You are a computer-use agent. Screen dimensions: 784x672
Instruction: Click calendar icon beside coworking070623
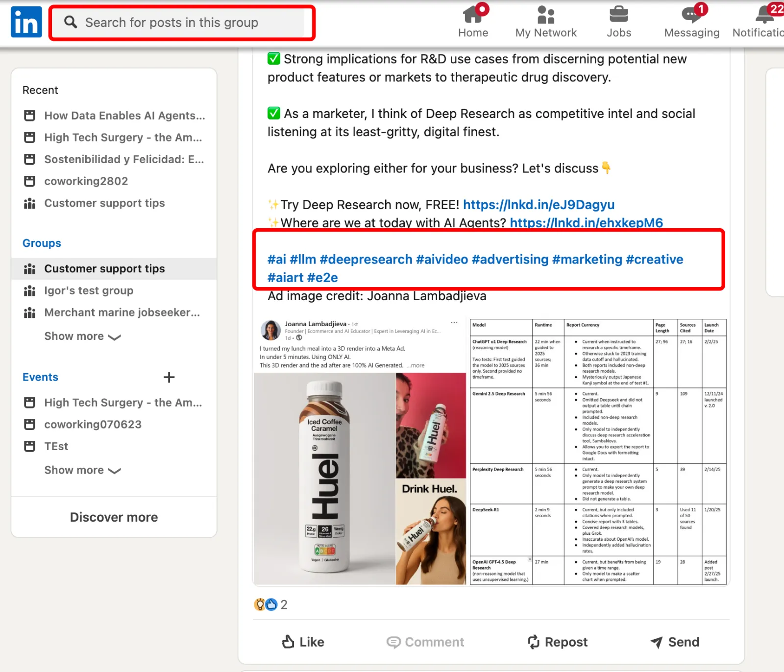tap(30, 425)
